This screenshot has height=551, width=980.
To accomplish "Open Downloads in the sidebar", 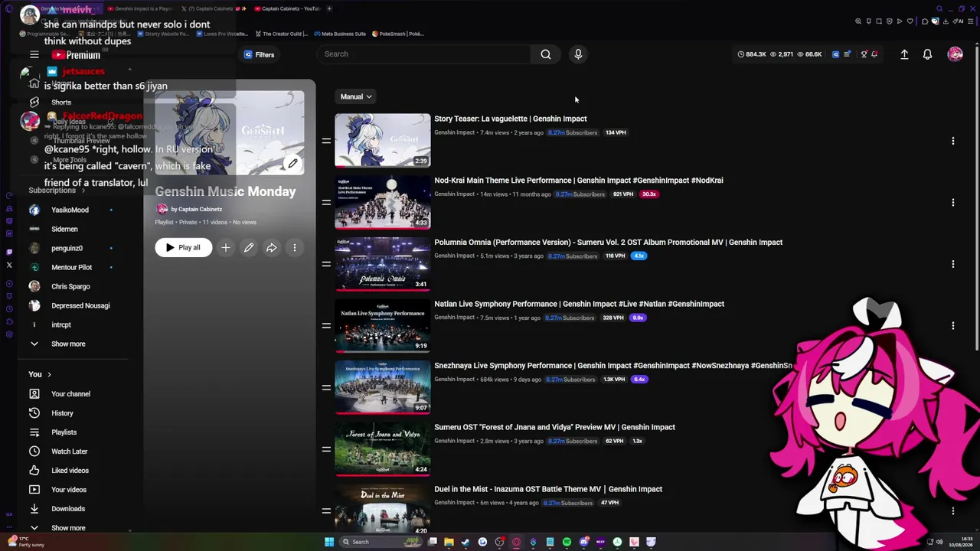I will (x=67, y=509).
